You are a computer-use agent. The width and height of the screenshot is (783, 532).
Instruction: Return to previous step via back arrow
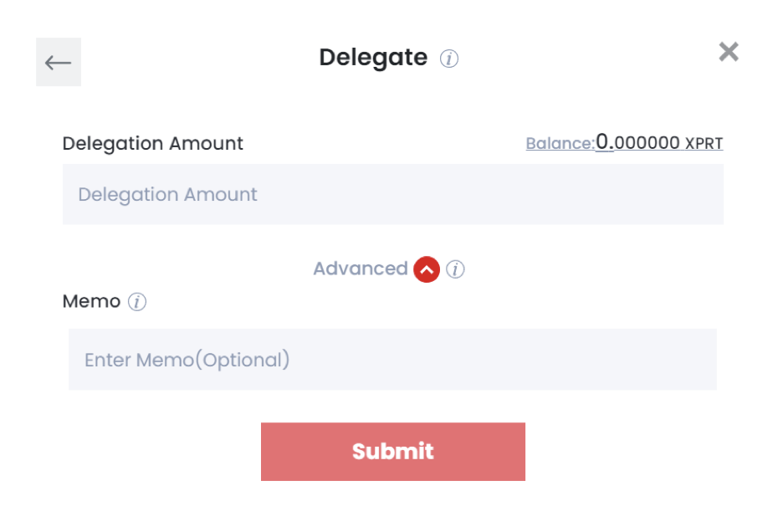59,62
